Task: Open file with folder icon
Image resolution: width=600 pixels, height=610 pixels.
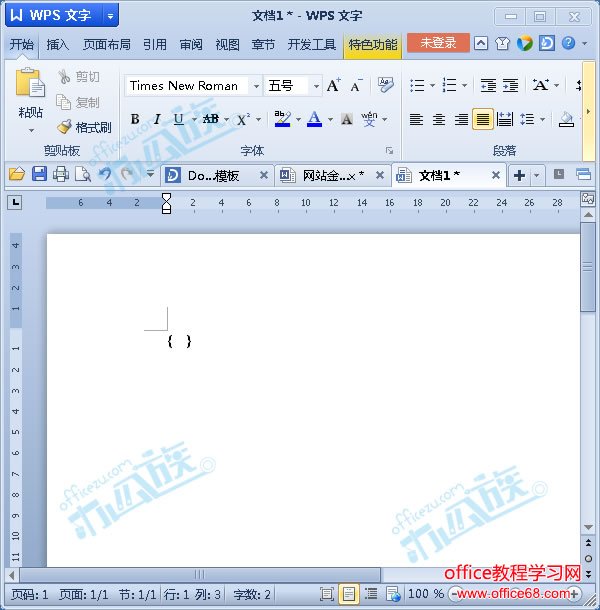Action: [17, 174]
